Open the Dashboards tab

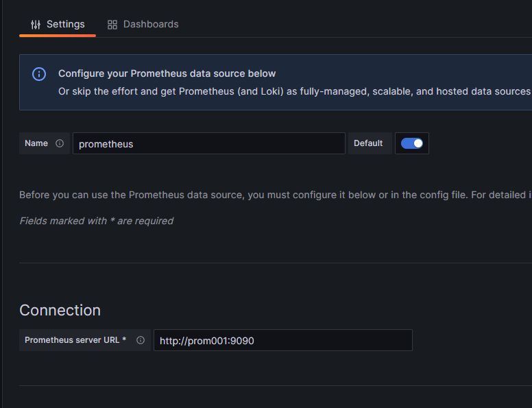pos(143,25)
